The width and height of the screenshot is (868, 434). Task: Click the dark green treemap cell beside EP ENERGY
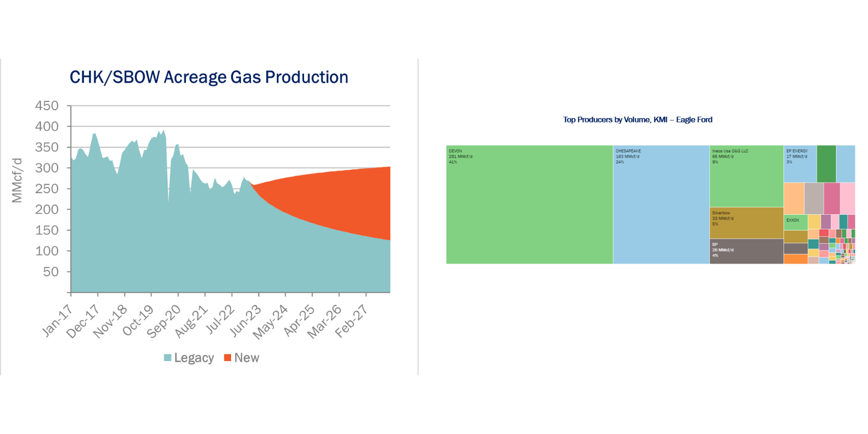point(826,164)
